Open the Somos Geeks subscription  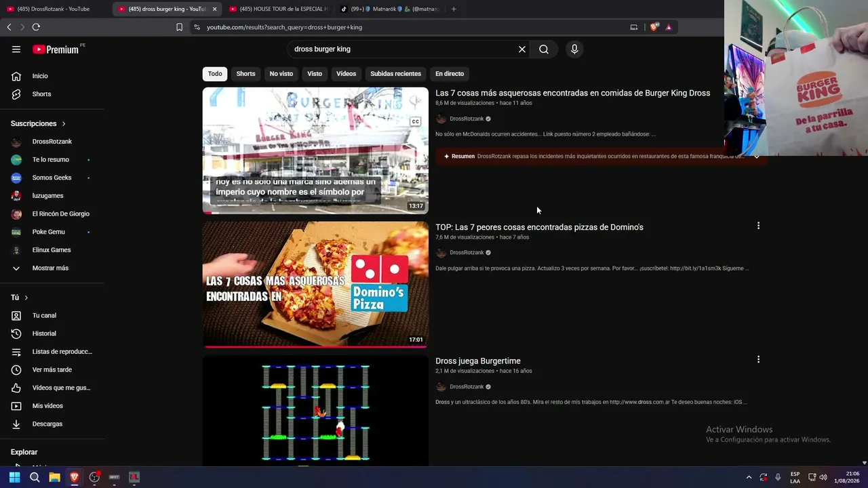(x=52, y=178)
